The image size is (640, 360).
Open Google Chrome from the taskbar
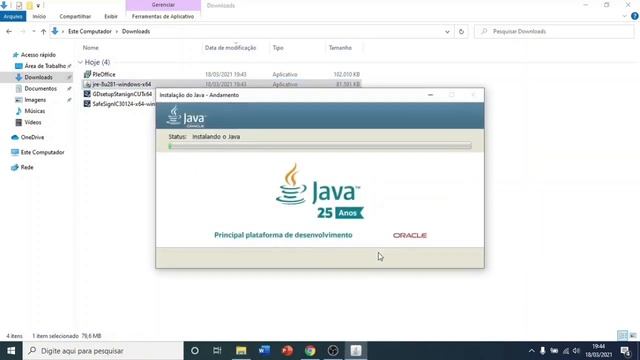click(x=310, y=351)
